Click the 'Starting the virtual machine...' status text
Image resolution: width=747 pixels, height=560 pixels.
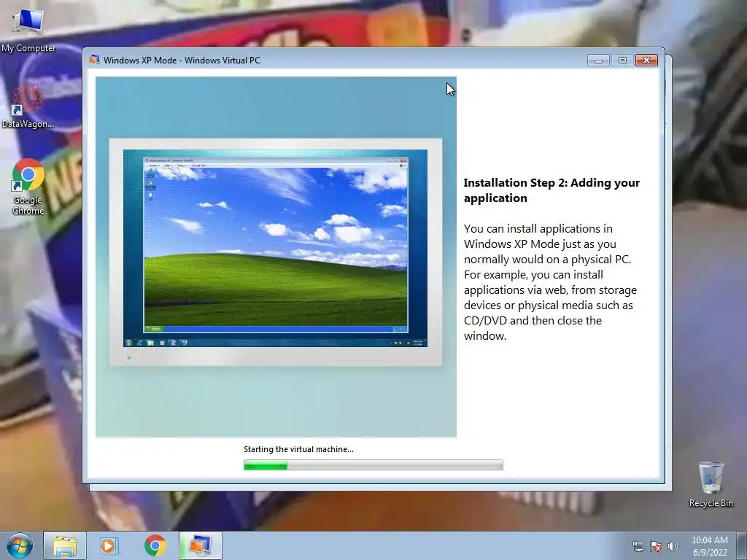(x=298, y=449)
